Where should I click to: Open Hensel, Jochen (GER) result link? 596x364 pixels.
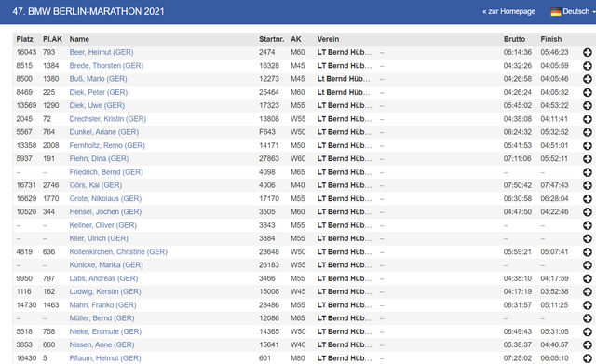(105, 212)
